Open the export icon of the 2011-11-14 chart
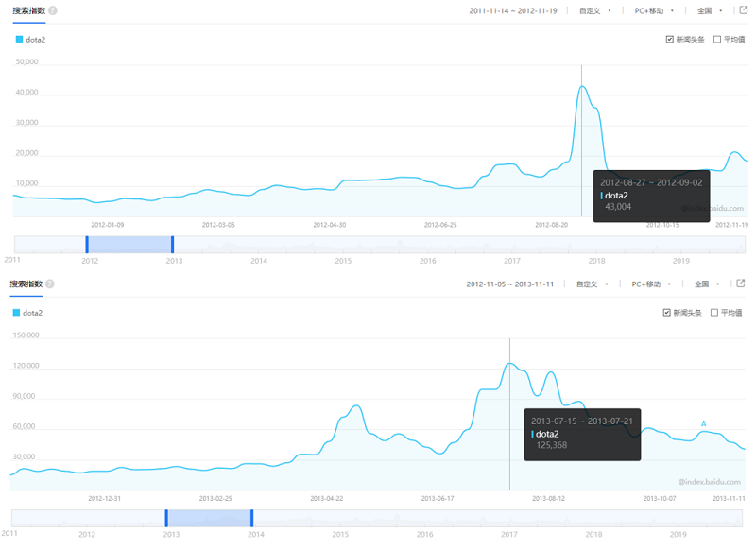Screen dimensions: 756x550 [744, 10]
